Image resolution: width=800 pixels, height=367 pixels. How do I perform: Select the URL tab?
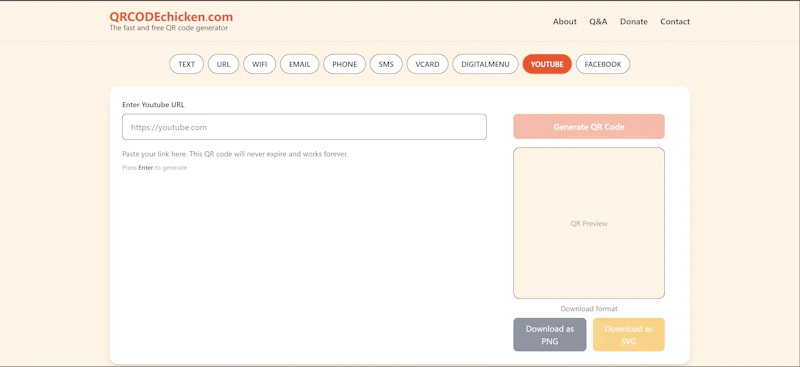(223, 64)
